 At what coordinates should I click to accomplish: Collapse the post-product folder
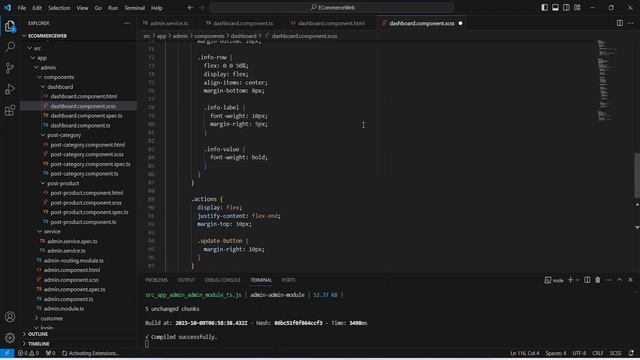63,183
